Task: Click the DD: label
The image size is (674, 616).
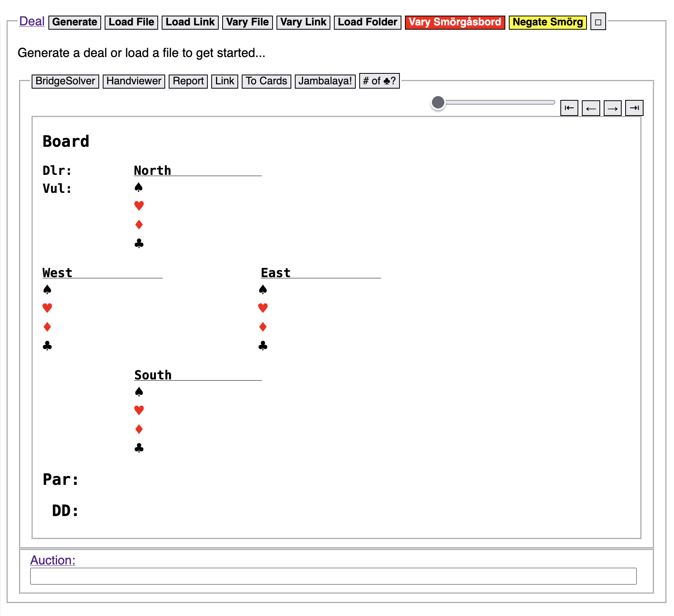Action: coord(65,511)
